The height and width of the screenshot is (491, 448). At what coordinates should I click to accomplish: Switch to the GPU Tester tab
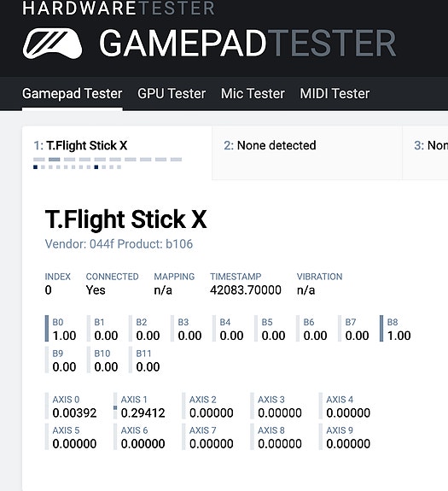172,94
